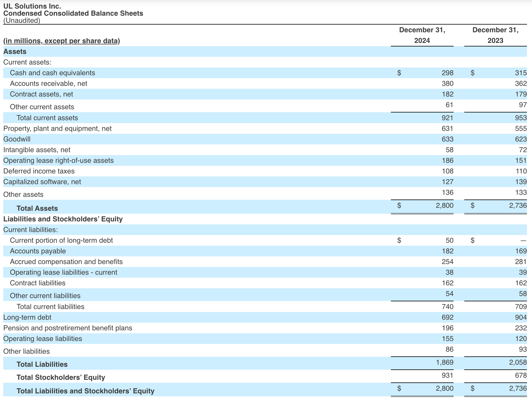Click the 186 right-of-use assets value

click(447, 160)
